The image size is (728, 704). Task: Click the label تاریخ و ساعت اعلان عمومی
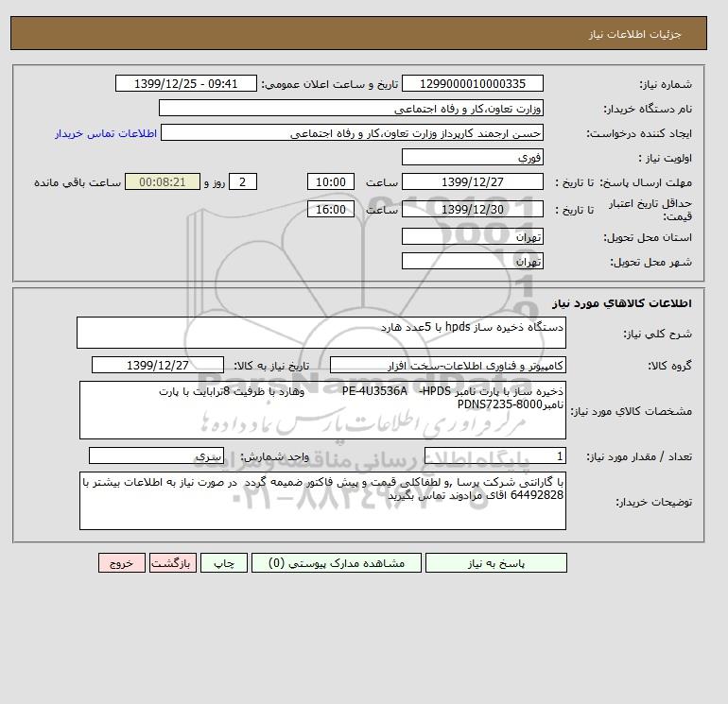pos(330,84)
